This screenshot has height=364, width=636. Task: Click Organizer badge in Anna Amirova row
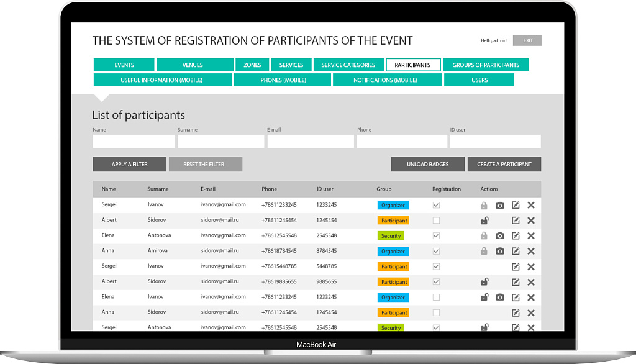(393, 251)
